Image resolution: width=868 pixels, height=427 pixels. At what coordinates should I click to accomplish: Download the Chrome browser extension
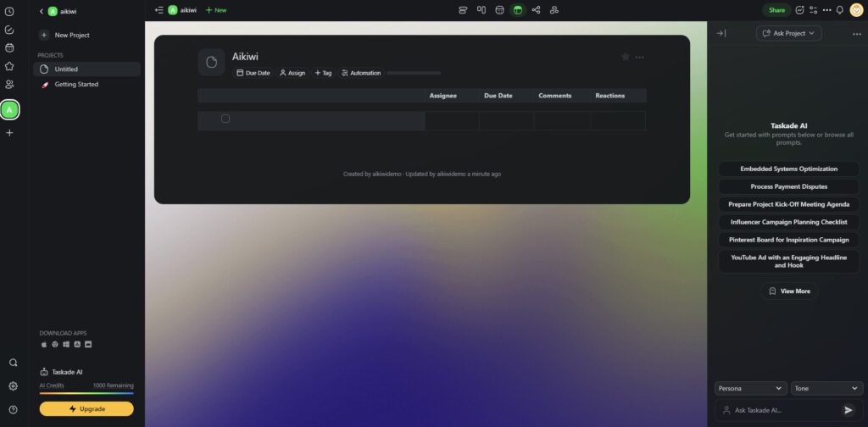pos(55,344)
